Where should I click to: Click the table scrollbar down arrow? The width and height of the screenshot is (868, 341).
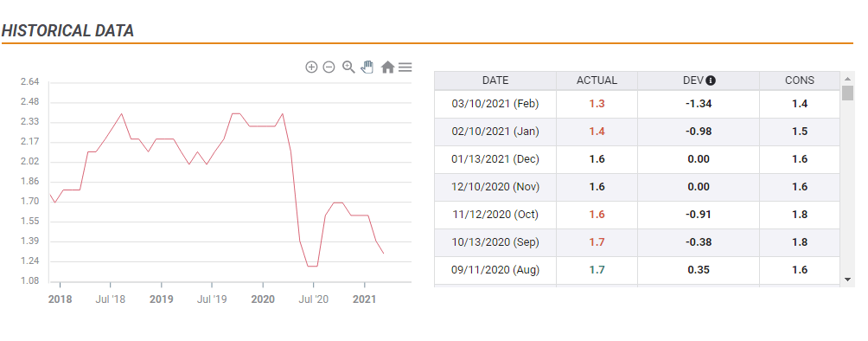[847, 280]
